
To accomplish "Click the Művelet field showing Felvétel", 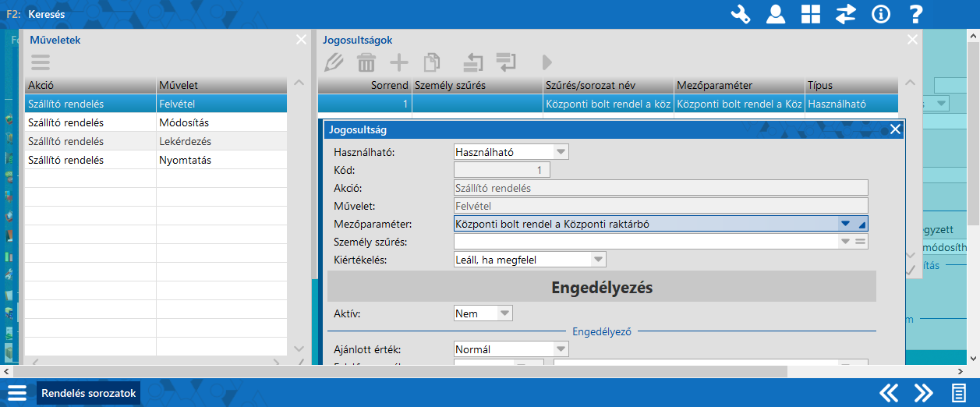I will click(660, 206).
